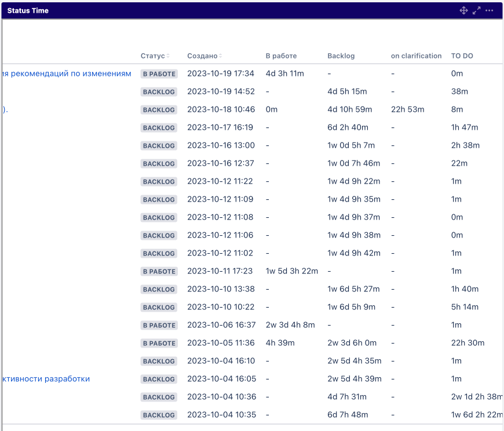This screenshot has height=431, width=504.
Task: Click the В РАБОТЕ badge for 2023-10-11 17:23
Action: coord(159,272)
